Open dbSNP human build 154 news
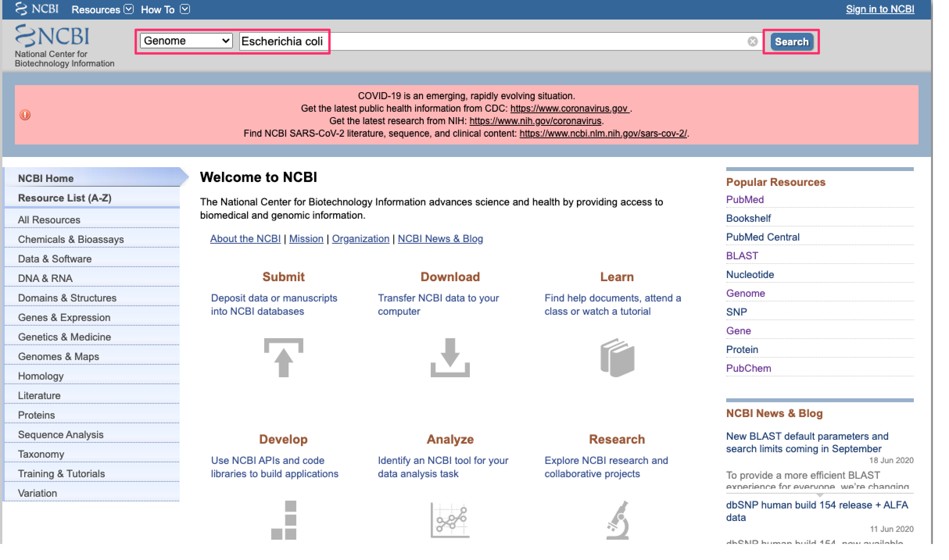Image resolution: width=949 pixels, height=560 pixels. pyautogui.click(x=817, y=511)
